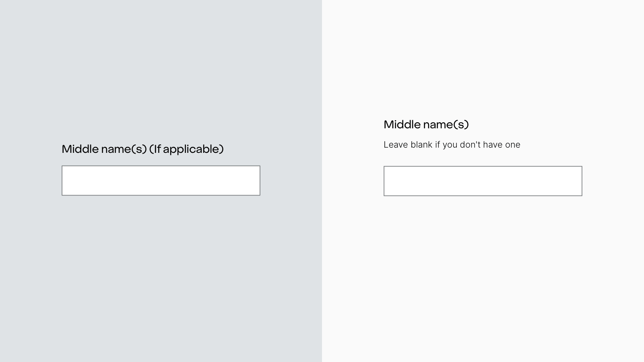
Task: Click the word "applicable)" in the left label
Action: pyautogui.click(x=193, y=149)
